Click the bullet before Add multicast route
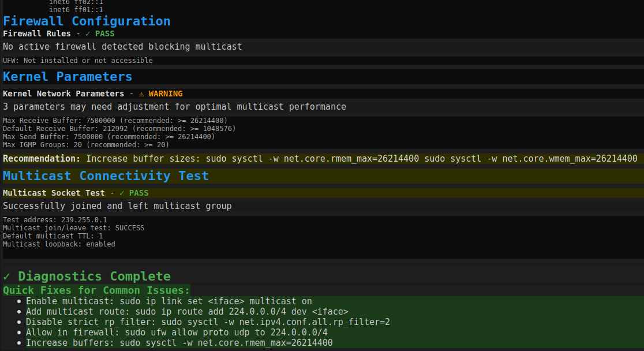Image resolution: width=644 pixels, height=351 pixels. click(20, 312)
